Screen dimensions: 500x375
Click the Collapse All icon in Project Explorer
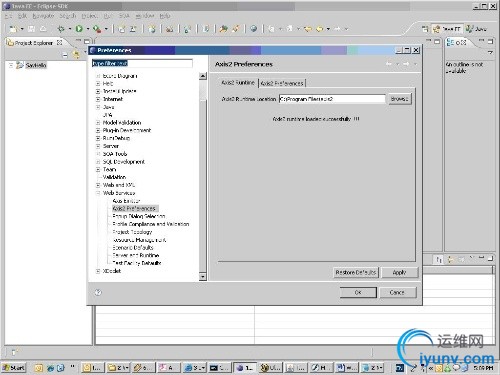click(x=65, y=55)
